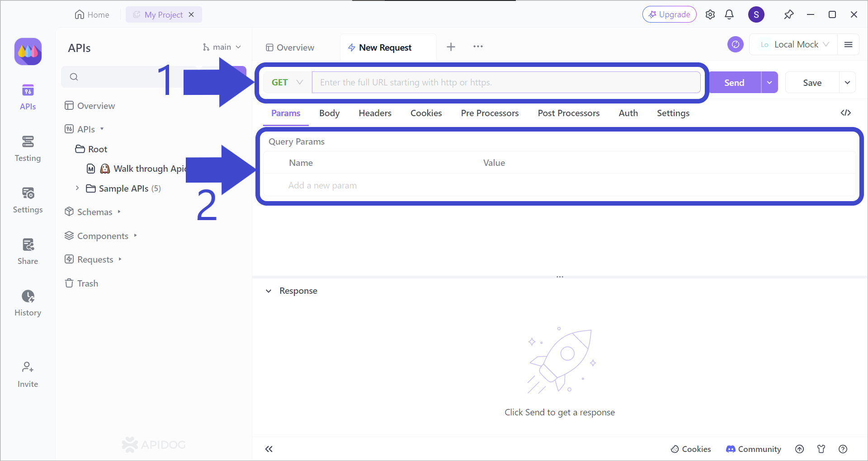The height and width of the screenshot is (461, 868).
Task: Open Trash in the APIs tree
Action: (x=87, y=283)
